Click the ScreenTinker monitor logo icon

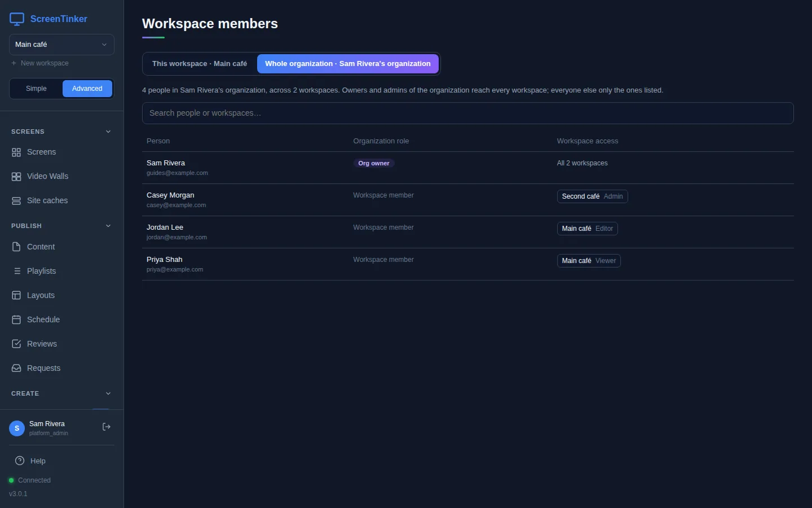click(x=17, y=19)
